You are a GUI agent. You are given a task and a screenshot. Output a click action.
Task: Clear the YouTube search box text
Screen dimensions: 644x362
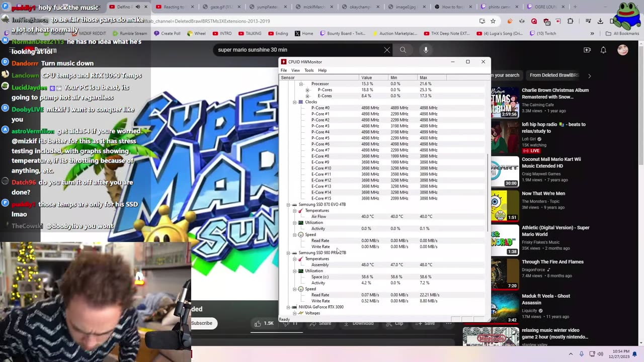point(387,50)
